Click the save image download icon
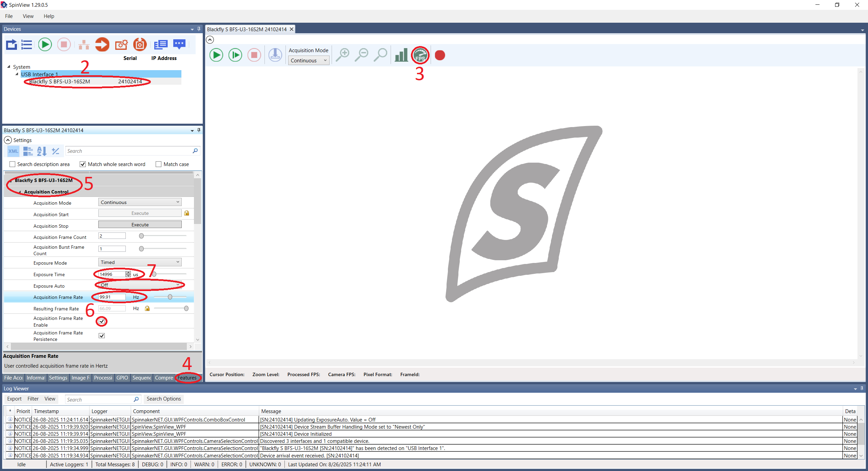Screen dimensions: 868x471 (275, 55)
